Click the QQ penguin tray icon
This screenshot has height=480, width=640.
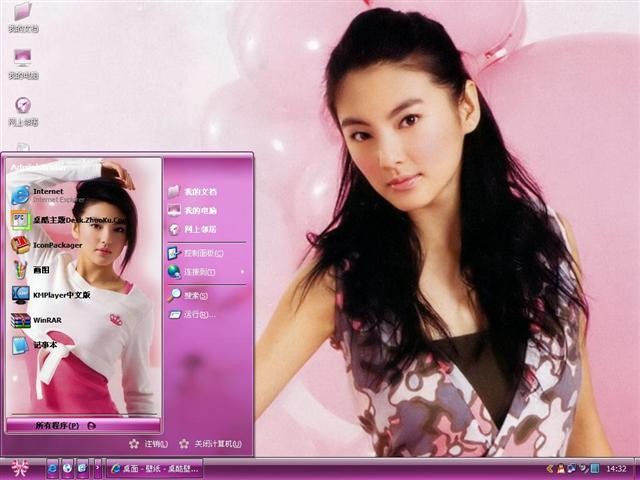(561, 468)
